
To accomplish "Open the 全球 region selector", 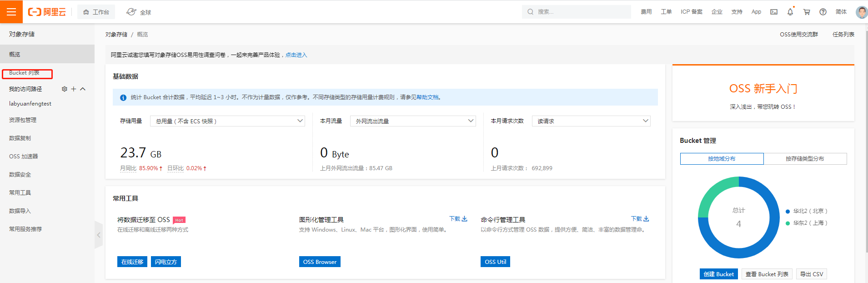I will (139, 12).
